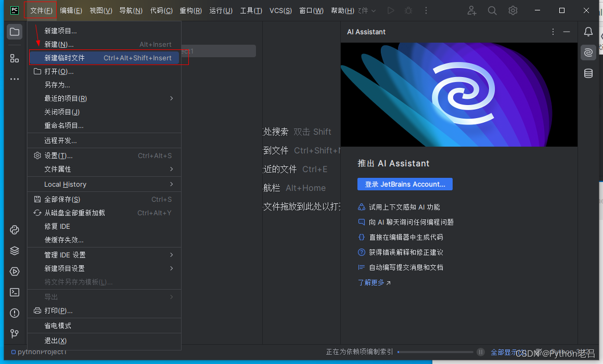Choose New (Alt+Insert) menu entry
This screenshot has width=603, height=364.
(104, 45)
